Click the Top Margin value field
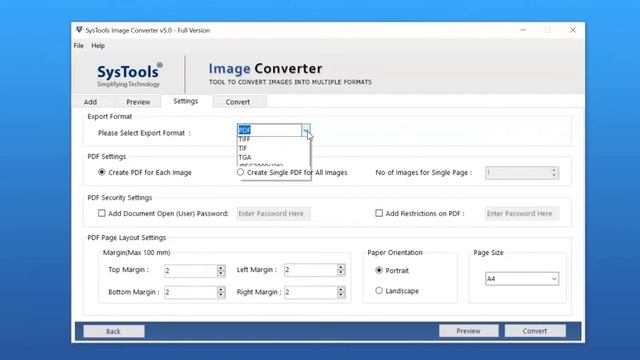 point(190,270)
